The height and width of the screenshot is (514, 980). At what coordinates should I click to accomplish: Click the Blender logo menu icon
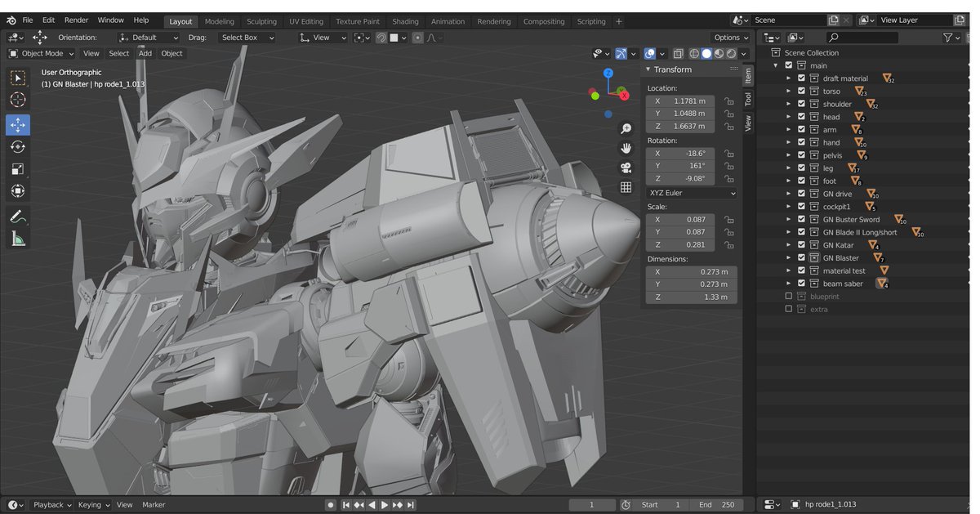(x=11, y=20)
